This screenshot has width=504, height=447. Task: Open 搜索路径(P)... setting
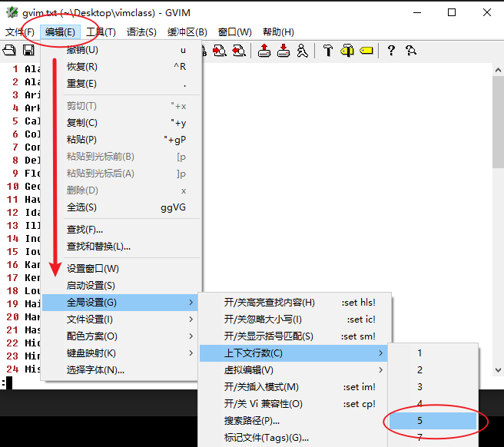coord(293,421)
